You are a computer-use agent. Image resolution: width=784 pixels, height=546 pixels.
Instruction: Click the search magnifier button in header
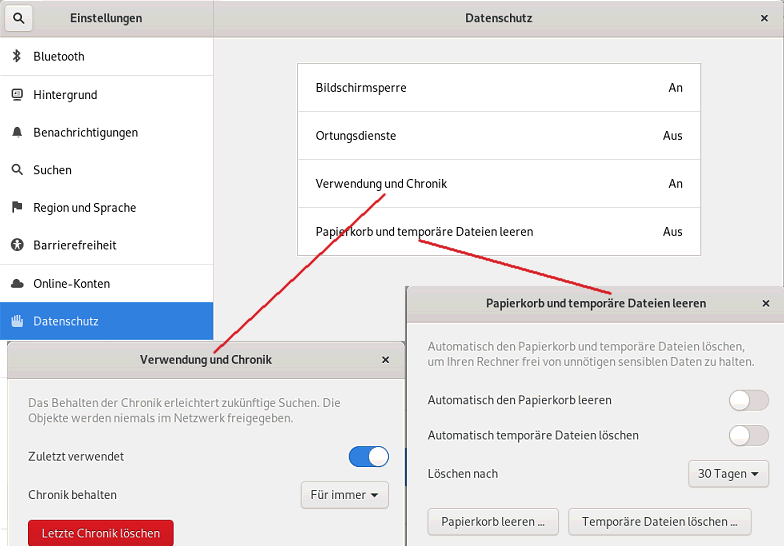coord(19,18)
